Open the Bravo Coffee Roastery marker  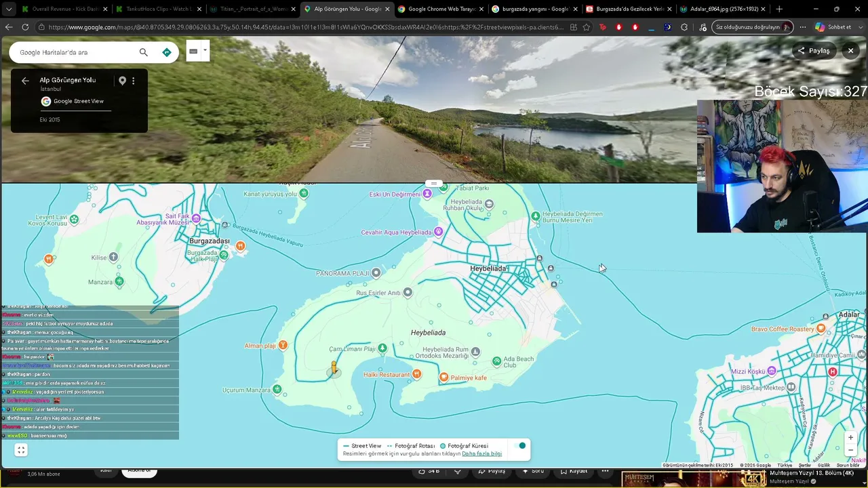(x=821, y=329)
